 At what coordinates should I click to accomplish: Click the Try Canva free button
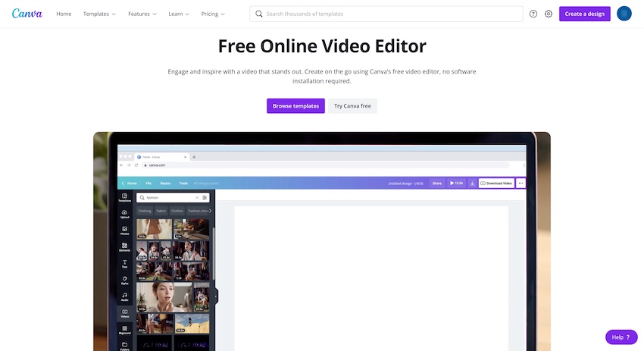point(352,105)
